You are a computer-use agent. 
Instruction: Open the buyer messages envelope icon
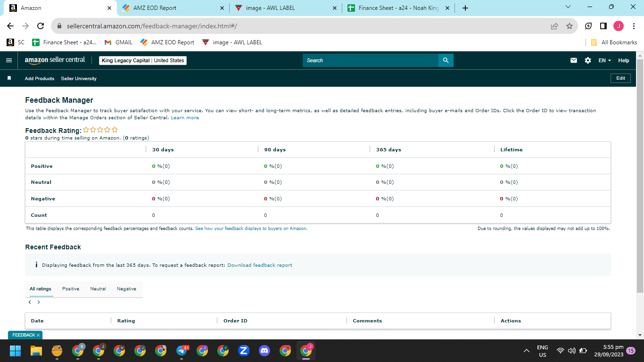coord(574,60)
